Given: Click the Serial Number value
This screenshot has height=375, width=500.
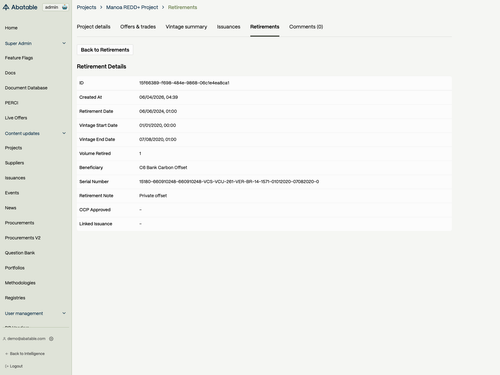Looking at the screenshot, I should [x=229, y=182].
